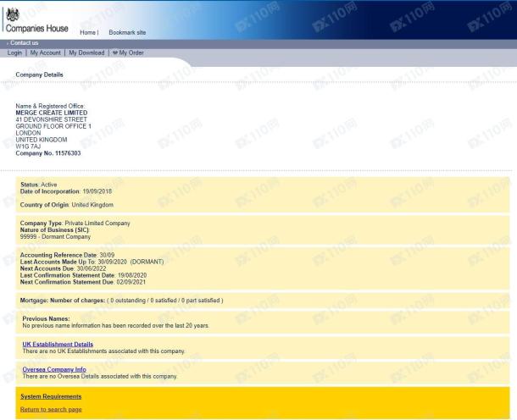
Task: Select Status: Active text
Action: click(x=39, y=185)
